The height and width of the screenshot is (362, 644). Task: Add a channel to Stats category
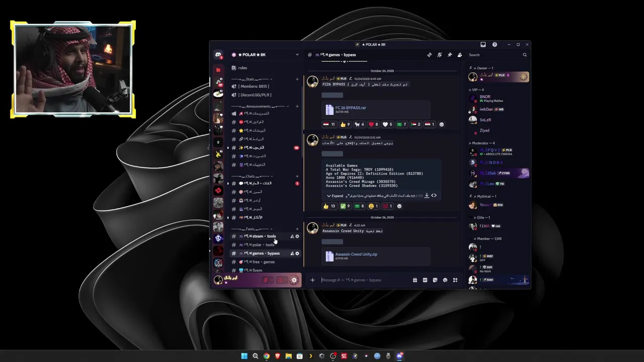coord(297,79)
